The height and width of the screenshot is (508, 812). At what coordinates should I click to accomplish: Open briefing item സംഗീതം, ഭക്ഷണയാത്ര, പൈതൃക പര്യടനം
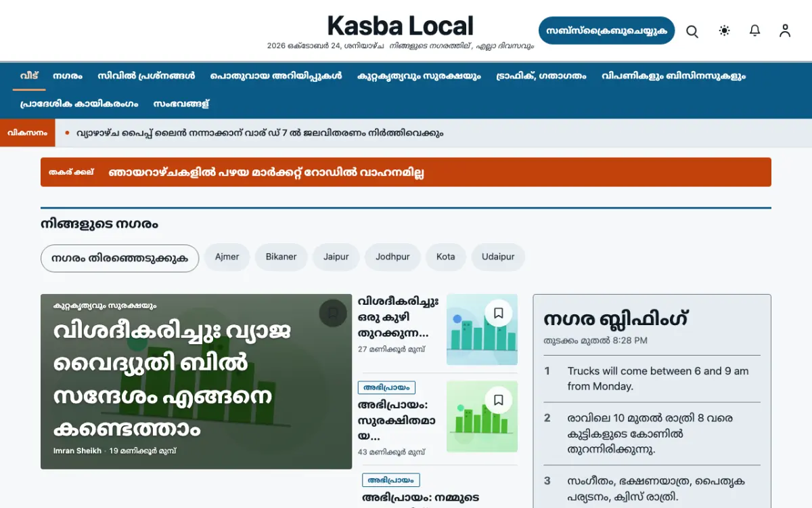point(652,488)
